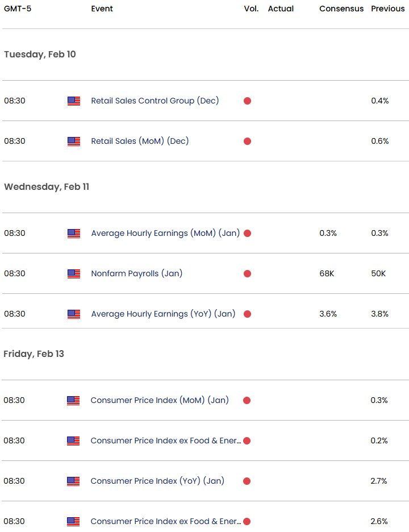The height and width of the screenshot is (532, 409).
Task: Click red volatility dot for Retail Sales (MoM)
Action: [247, 142]
